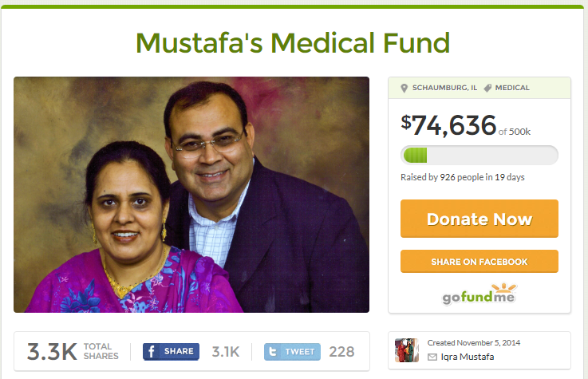The image size is (588, 379).
Task: Click the Schaumburg, IL location link
Action: [x=444, y=88]
